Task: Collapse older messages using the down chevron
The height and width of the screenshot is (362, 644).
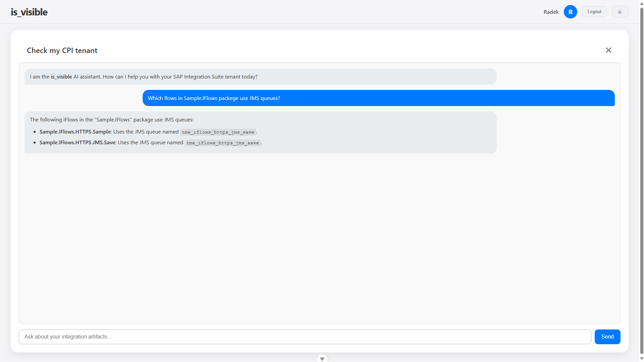Action: 322,358
